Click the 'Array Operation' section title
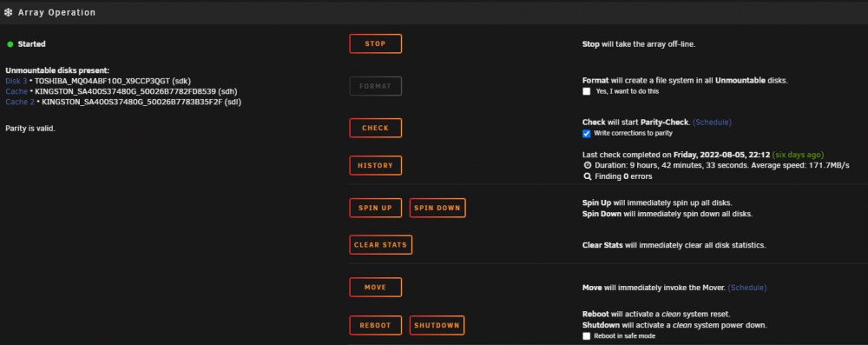 [57, 12]
